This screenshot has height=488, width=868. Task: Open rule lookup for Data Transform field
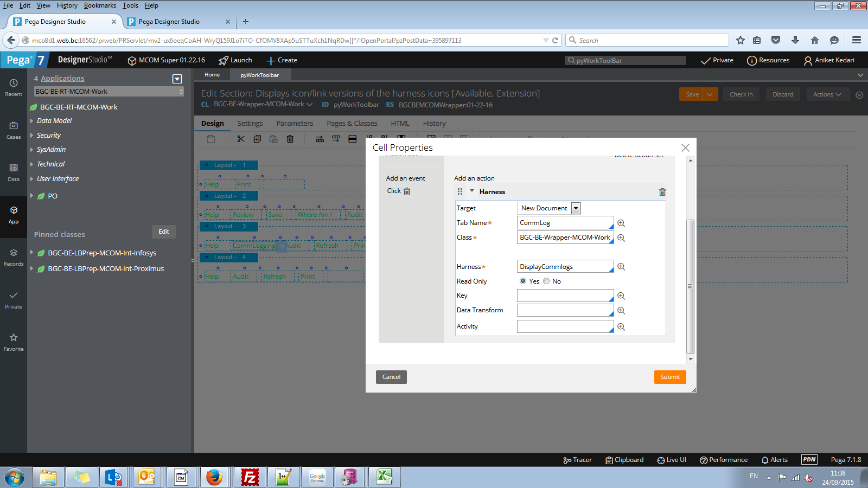[x=621, y=310]
